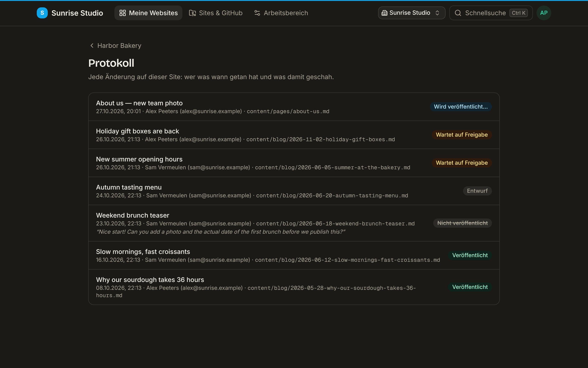
Task: Click Wartet auf Freigabe badge for Holiday gift boxes
Action: tap(462, 135)
